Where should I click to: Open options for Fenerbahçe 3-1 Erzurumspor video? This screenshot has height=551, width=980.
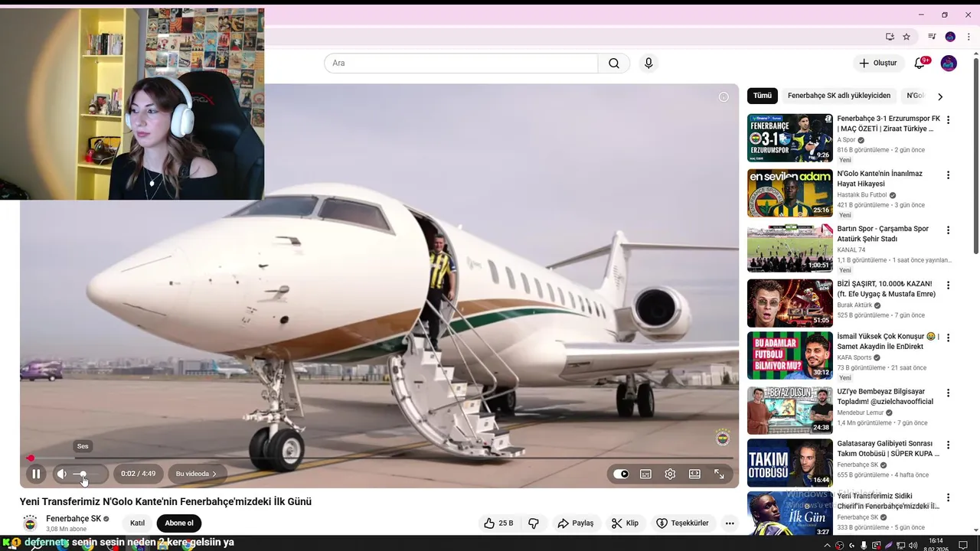(948, 120)
